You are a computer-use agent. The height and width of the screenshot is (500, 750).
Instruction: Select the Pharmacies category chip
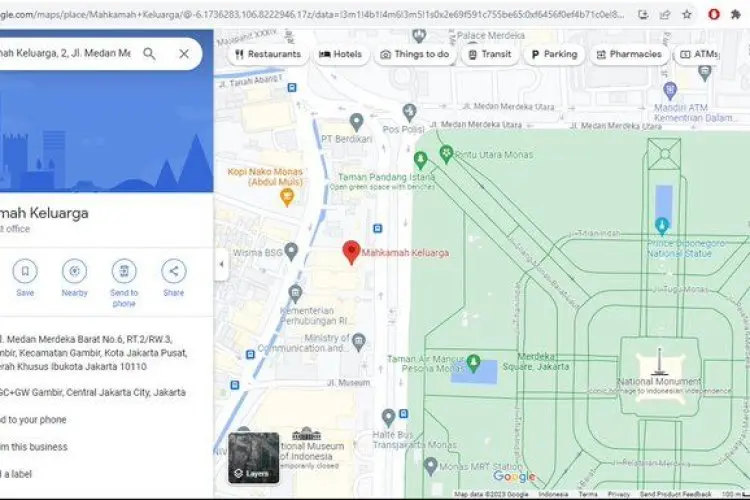click(629, 54)
